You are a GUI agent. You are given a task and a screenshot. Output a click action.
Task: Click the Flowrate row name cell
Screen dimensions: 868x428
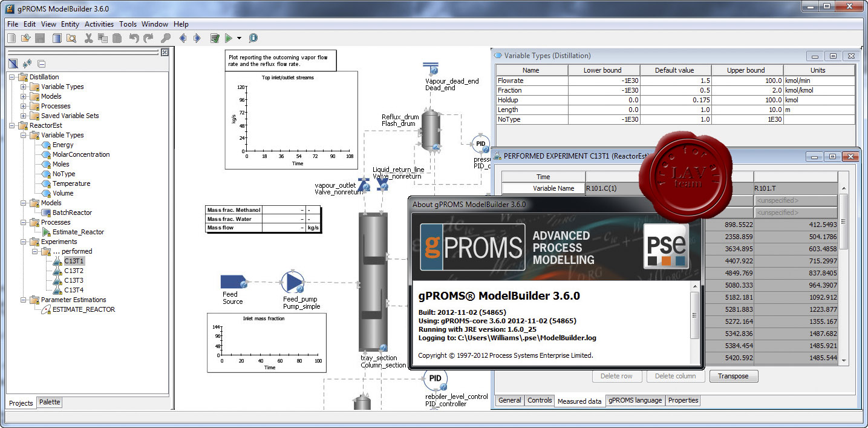531,81
